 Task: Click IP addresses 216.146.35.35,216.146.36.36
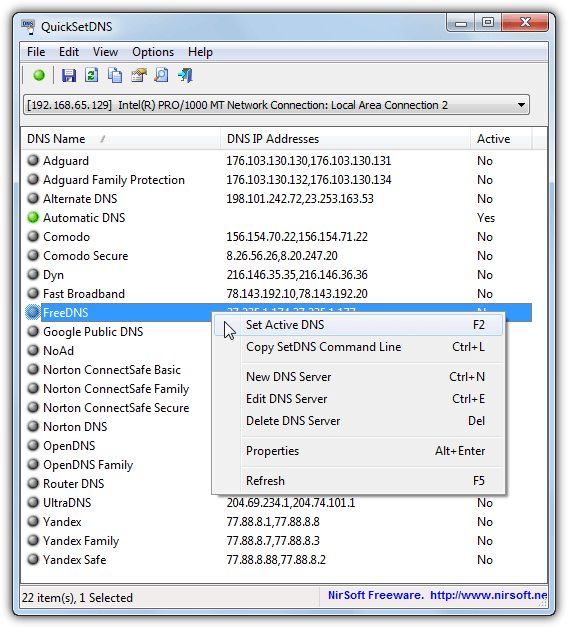[x=297, y=275]
